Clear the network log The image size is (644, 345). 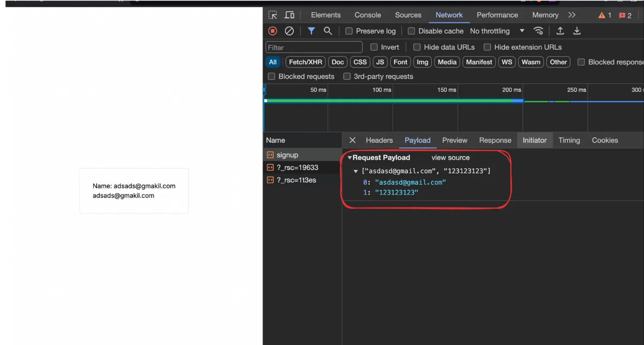(x=289, y=31)
